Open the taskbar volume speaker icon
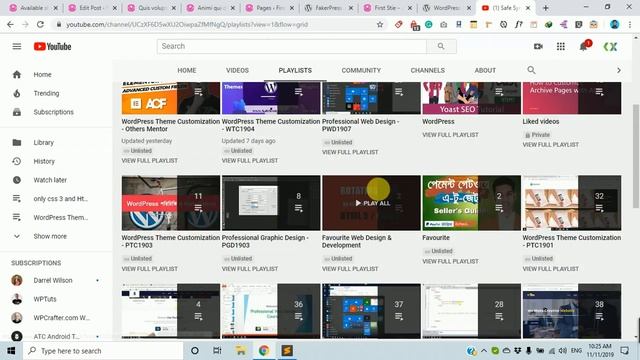The height and width of the screenshot is (360, 640). 562,351
